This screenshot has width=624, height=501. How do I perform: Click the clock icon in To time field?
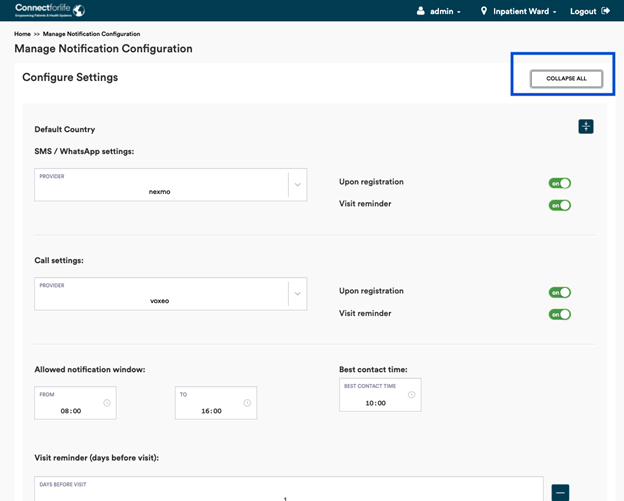(246, 404)
